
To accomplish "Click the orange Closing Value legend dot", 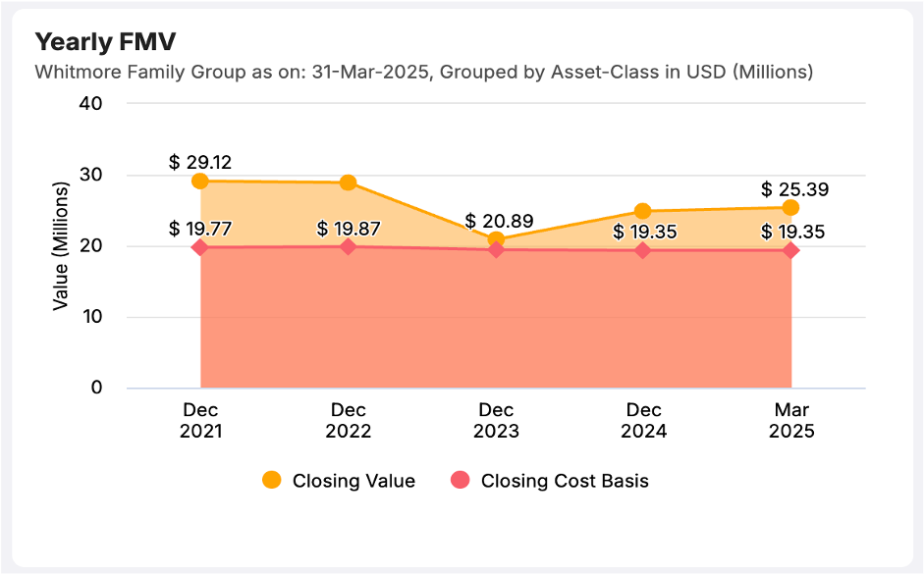I will click(x=272, y=480).
